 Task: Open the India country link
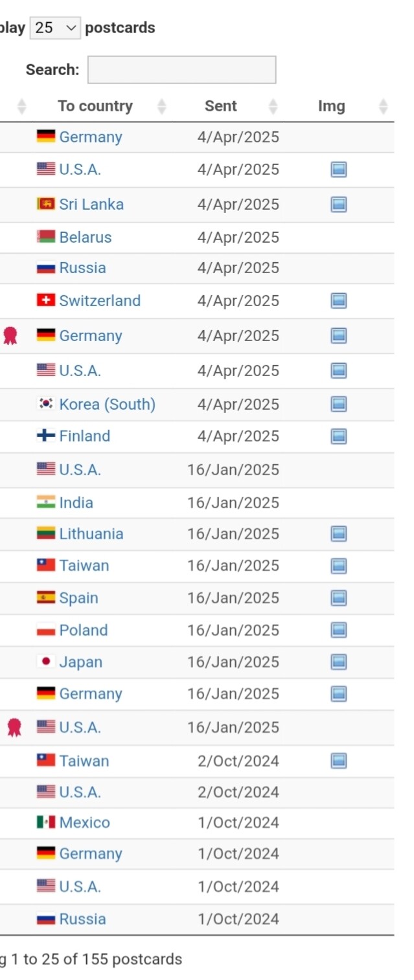click(76, 502)
